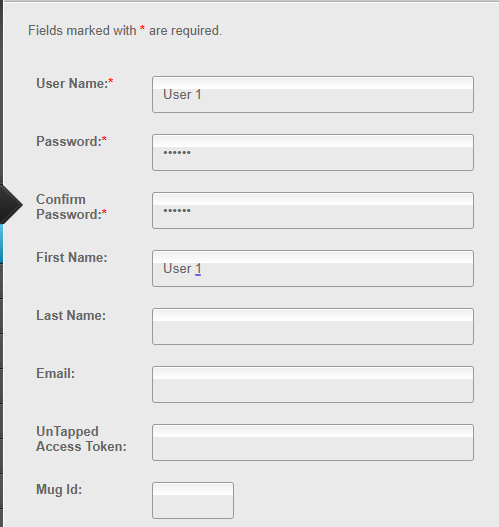Click the "UnTapped Access Token:" label
499x527 pixels.
coord(81,439)
